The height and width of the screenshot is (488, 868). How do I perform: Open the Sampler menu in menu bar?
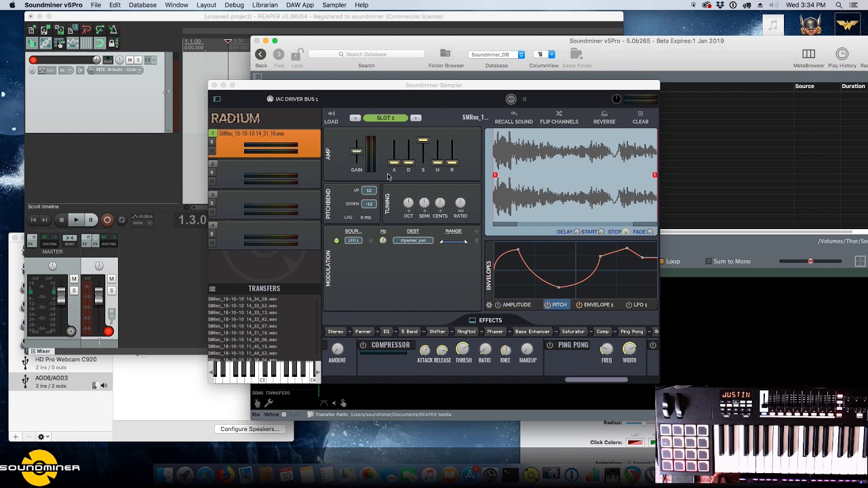[x=334, y=5]
